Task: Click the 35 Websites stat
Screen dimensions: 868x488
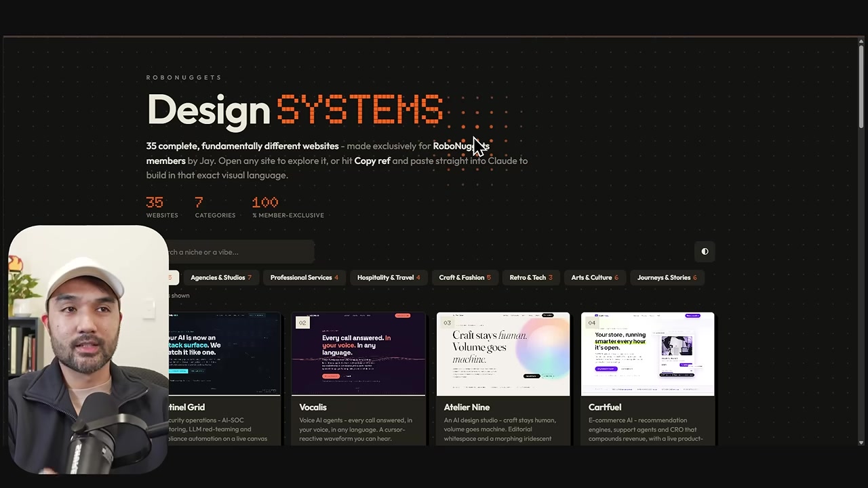Action: coord(162,207)
